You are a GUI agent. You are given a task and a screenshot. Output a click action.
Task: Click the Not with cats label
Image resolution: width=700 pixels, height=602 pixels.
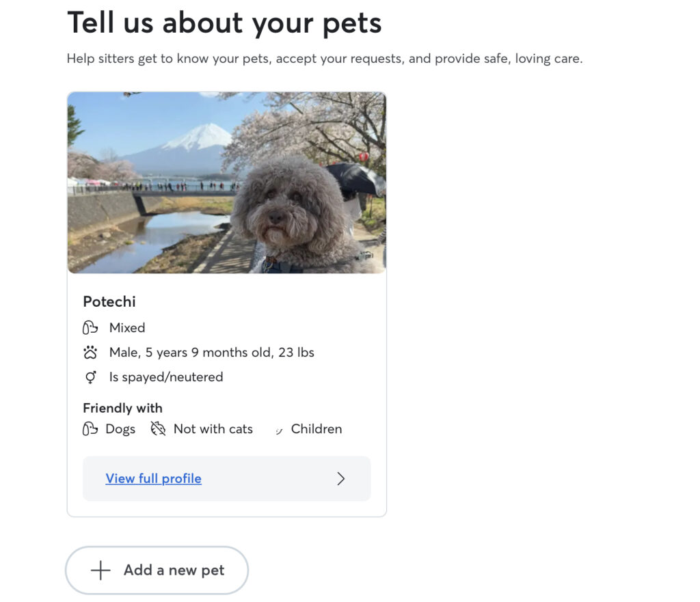tap(213, 429)
